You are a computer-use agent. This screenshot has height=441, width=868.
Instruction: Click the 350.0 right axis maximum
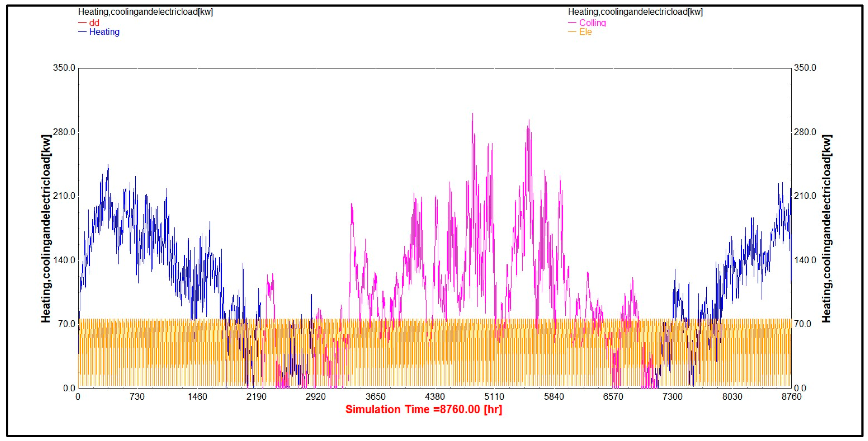point(805,68)
